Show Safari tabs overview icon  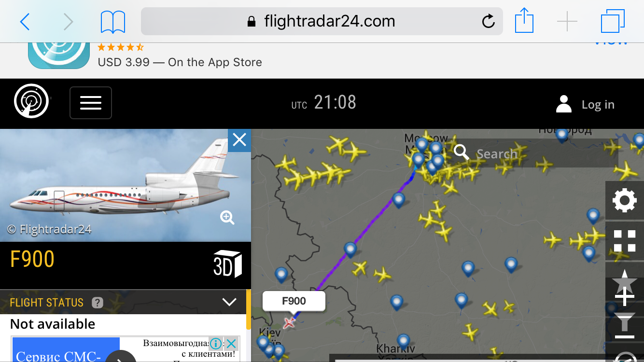point(613,21)
